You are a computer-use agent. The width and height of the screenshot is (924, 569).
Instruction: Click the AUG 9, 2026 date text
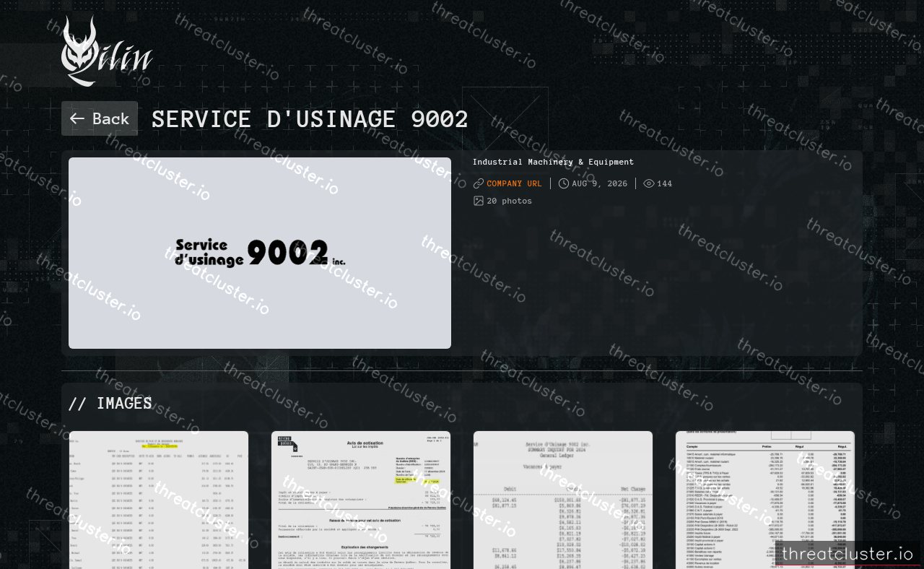tap(600, 183)
